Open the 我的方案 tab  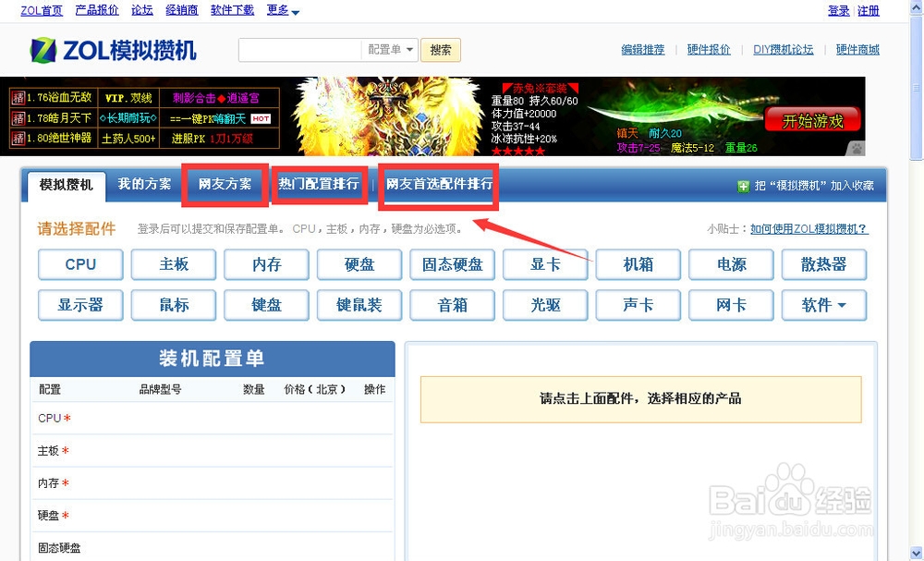coord(144,184)
